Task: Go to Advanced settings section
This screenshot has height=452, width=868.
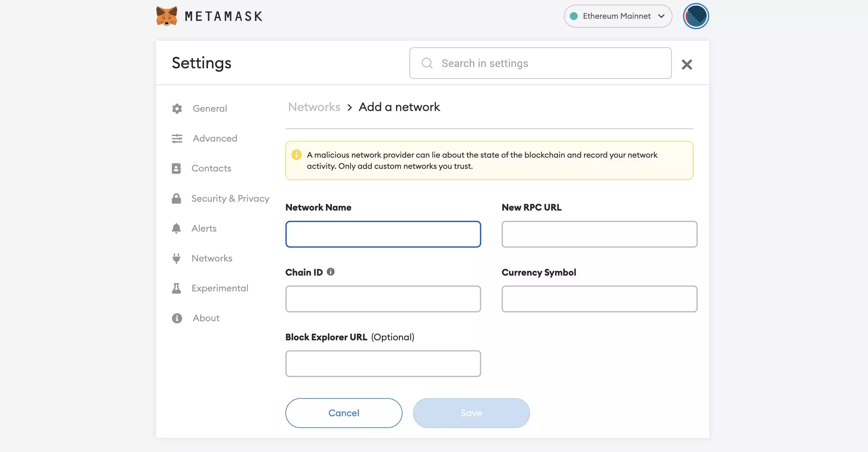Action: click(x=215, y=138)
